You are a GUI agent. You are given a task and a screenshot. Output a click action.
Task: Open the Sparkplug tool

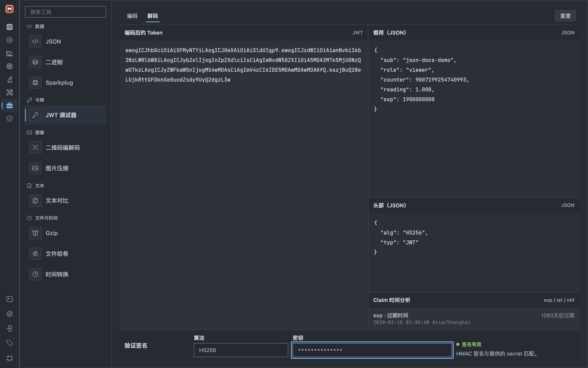[66, 83]
